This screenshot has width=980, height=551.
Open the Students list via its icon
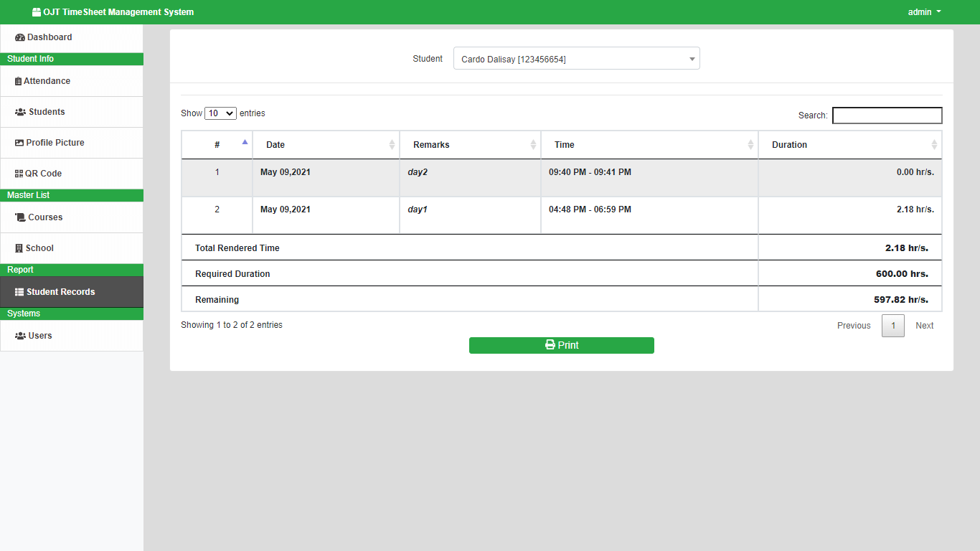click(x=19, y=112)
